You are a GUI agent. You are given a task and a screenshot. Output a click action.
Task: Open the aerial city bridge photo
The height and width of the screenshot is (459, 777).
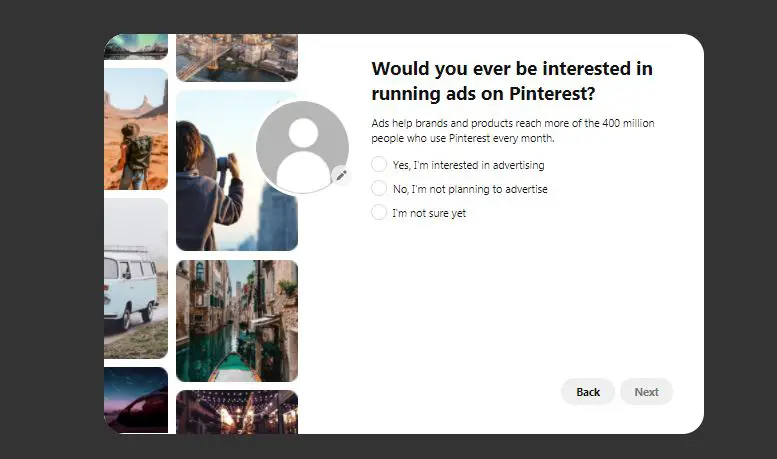(x=237, y=57)
